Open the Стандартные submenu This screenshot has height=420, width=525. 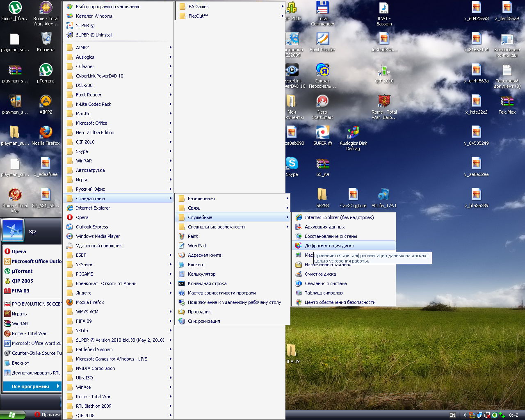(119, 199)
